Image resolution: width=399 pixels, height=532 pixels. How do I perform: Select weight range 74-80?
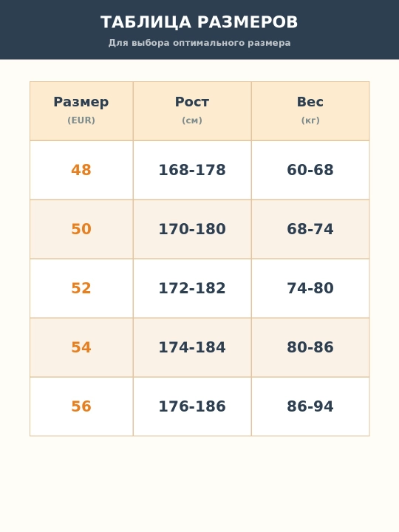[x=310, y=288]
